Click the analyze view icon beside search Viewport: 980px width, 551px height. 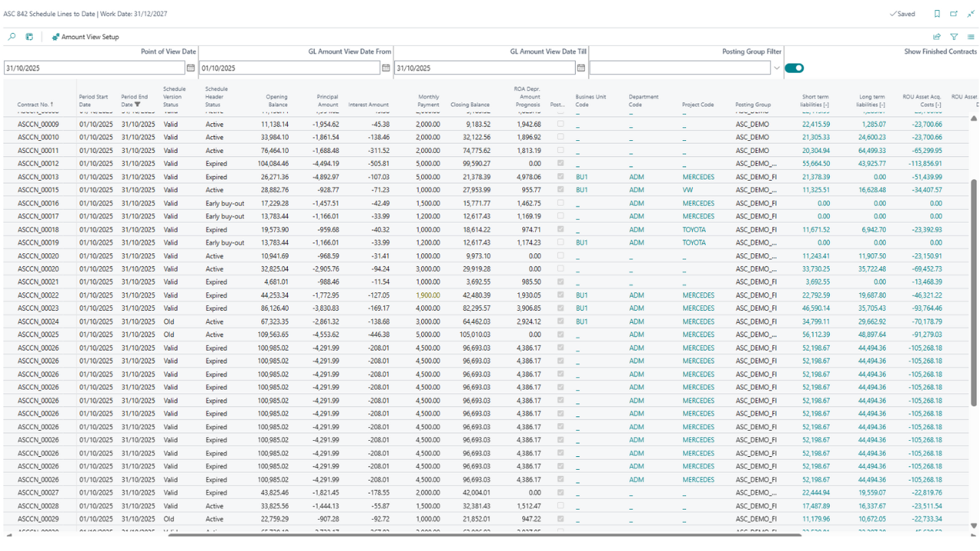coord(29,37)
